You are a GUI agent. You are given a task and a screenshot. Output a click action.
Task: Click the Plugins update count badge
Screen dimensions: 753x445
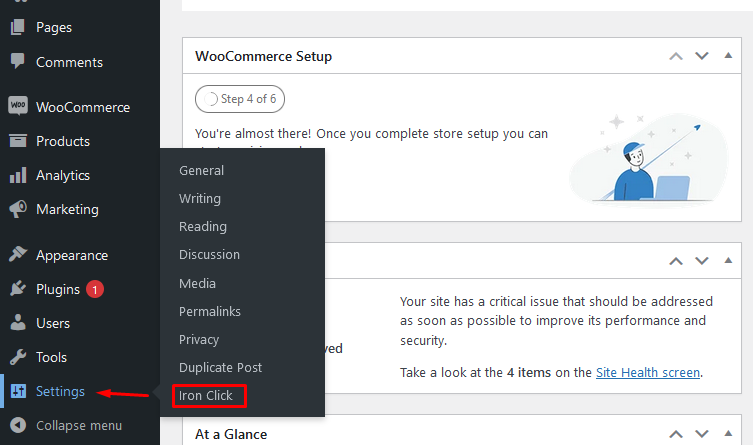(x=95, y=289)
